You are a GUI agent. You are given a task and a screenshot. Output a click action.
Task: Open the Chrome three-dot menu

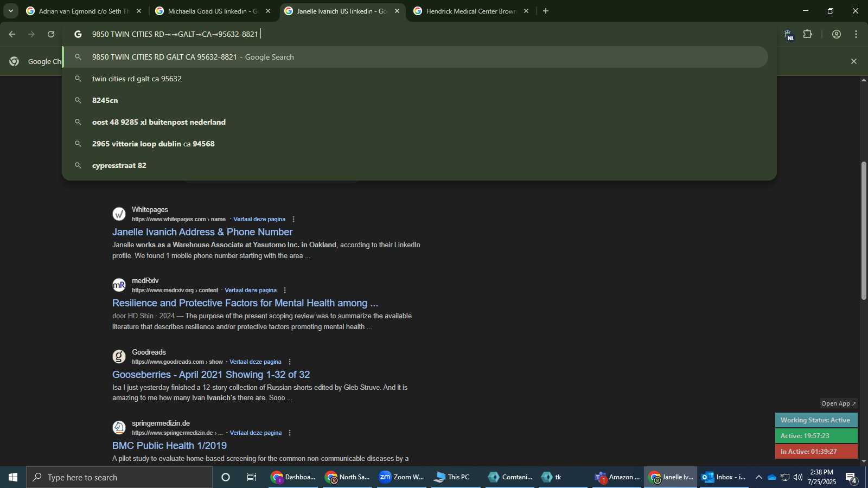(856, 34)
